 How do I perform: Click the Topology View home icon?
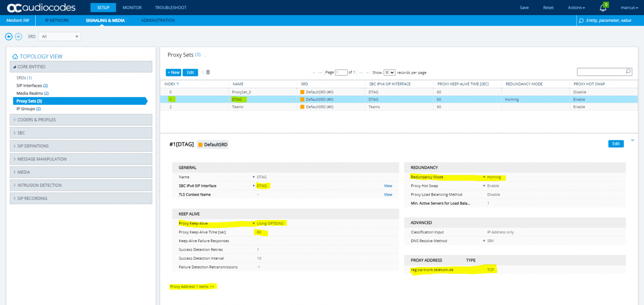(x=15, y=57)
